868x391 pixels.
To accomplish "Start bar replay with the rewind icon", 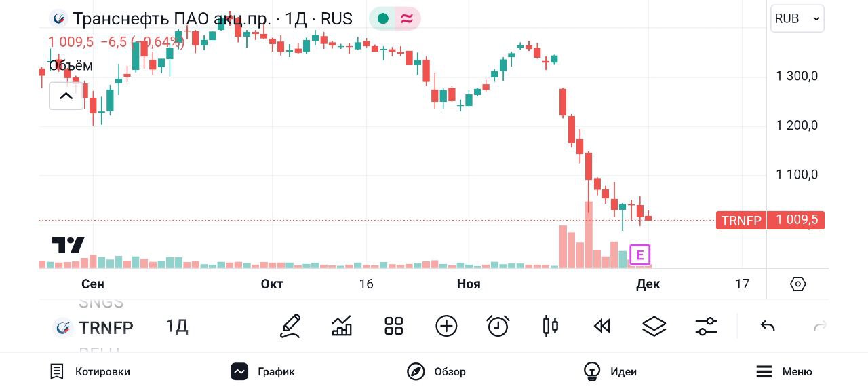I will [x=602, y=327].
